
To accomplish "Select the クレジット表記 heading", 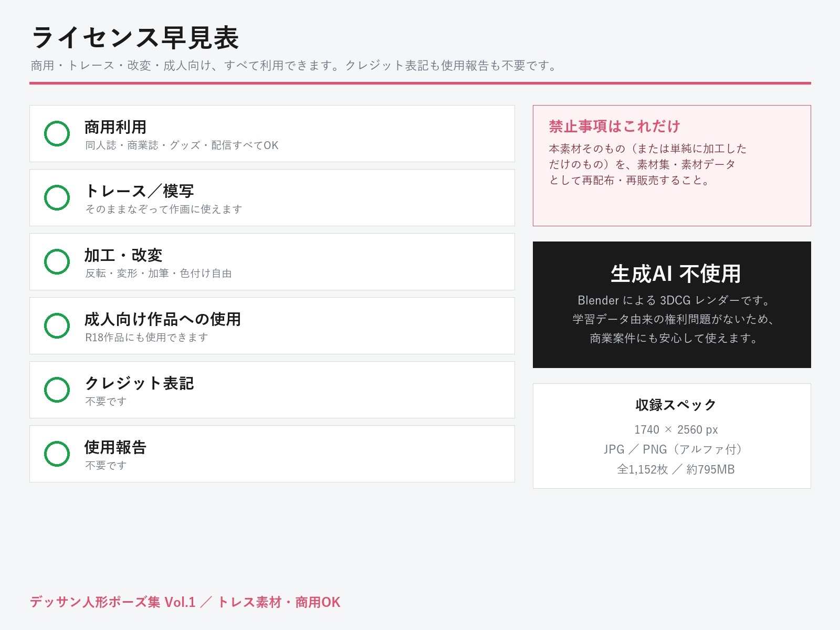I will pyautogui.click(x=139, y=383).
